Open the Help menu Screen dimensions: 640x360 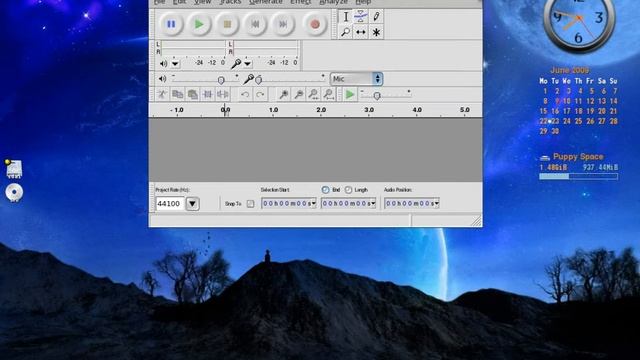tap(363, 2)
